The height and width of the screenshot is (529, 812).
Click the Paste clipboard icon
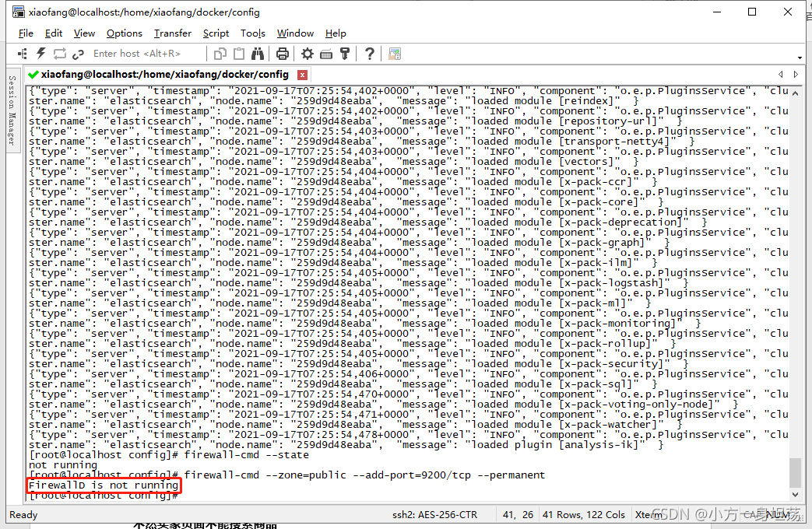[x=239, y=54]
